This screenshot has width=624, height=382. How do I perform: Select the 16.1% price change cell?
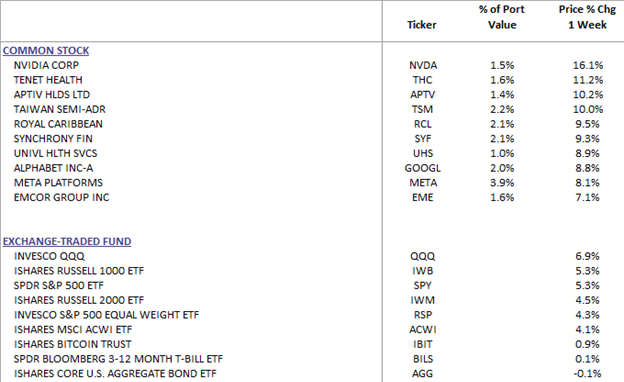pyautogui.click(x=588, y=65)
